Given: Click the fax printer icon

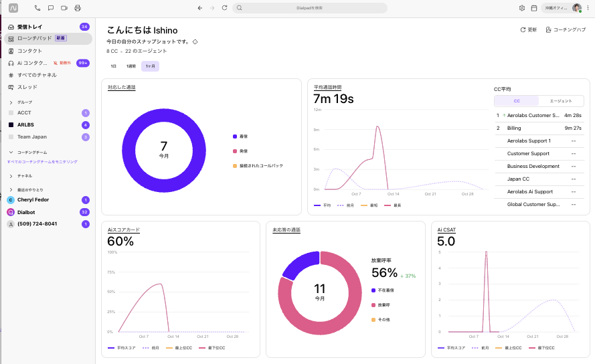Looking at the screenshot, I should click(78, 8).
